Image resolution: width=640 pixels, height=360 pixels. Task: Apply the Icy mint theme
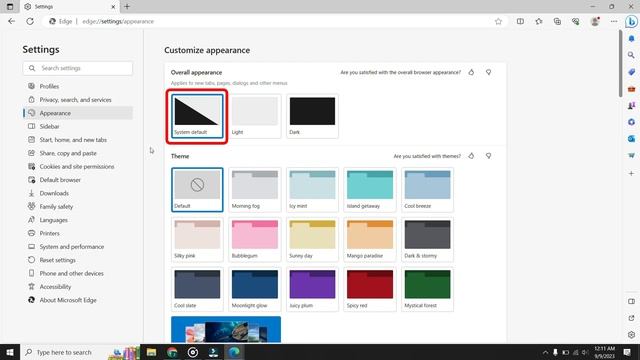click(312, 190)
